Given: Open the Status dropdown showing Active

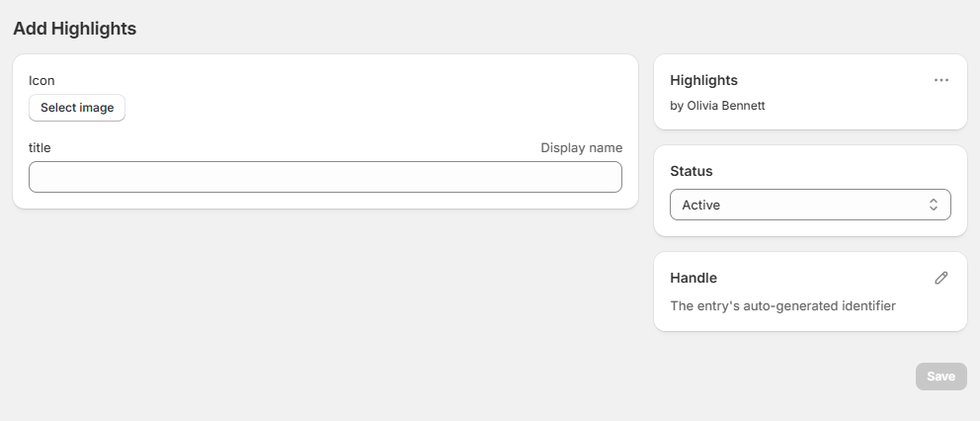Looking at the screenshot, I should 809,205.
